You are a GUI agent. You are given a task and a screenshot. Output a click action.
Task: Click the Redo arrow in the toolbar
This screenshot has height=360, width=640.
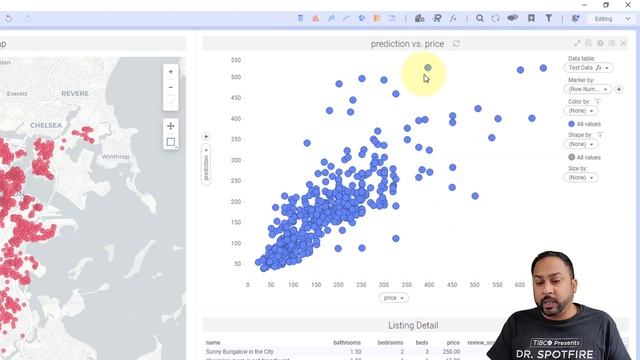tap(28, 19)
